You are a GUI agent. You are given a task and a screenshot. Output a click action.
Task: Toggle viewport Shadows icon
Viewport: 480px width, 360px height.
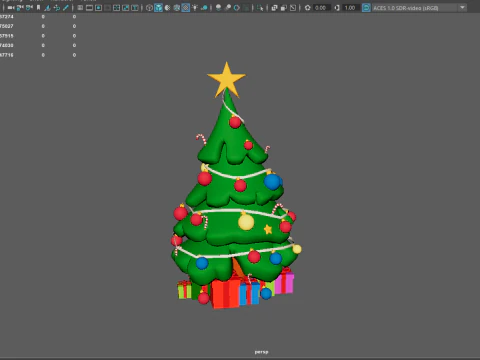coord(204,8)
